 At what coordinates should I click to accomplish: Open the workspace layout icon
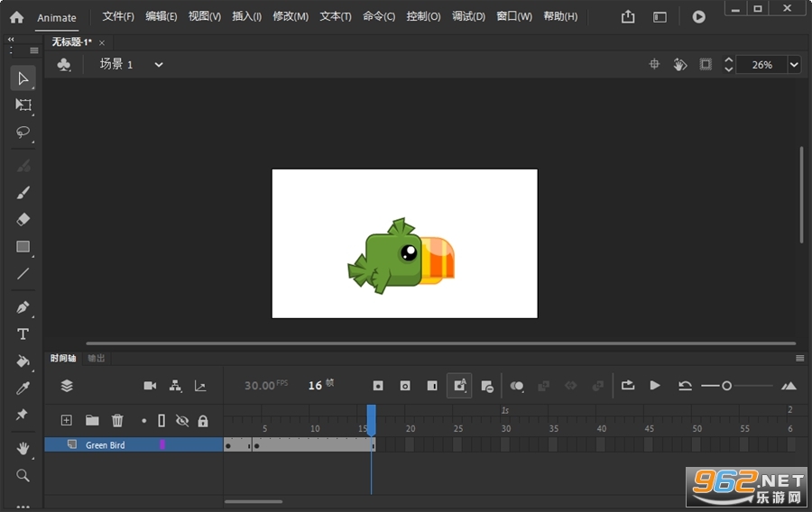(x=660, y=17)
